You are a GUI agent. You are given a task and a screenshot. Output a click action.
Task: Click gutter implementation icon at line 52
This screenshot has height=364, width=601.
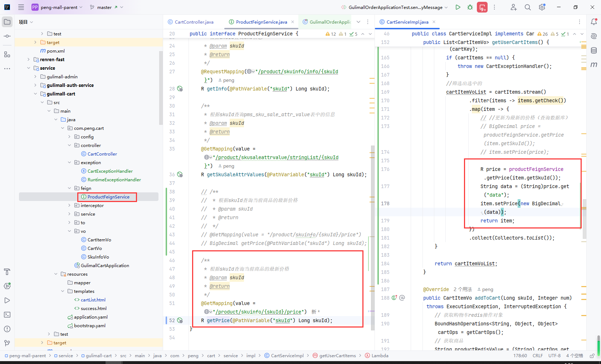point(180,320)
